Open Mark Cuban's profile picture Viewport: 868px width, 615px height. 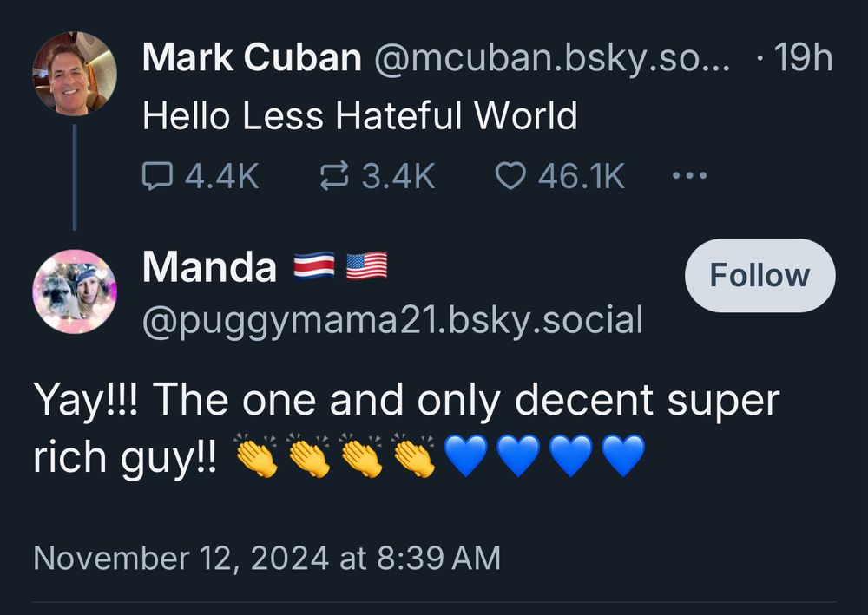74,74
